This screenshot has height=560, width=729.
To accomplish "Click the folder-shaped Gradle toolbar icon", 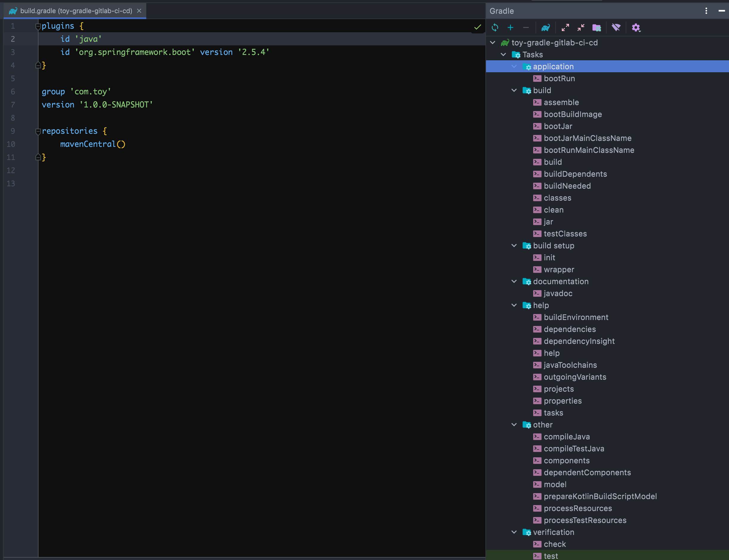I will 596,28.
